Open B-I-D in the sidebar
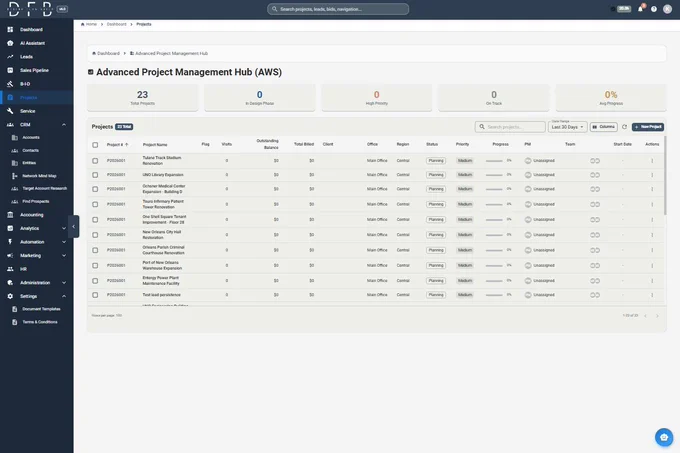680x453 pixels. tap(36, 84)
